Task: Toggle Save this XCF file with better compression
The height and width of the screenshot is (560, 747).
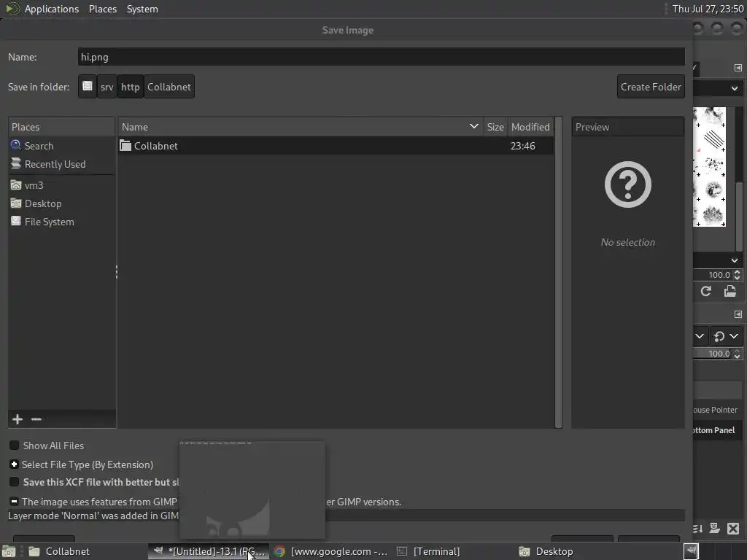Action: [15, 482]
